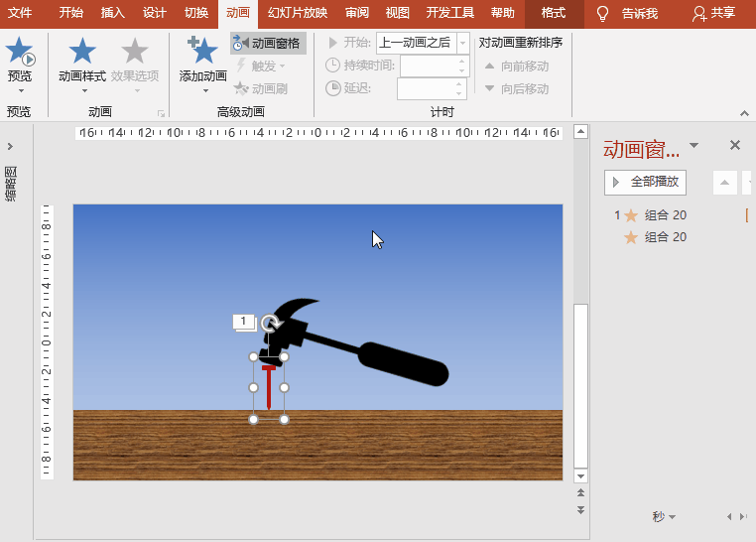Click the animation number tag 1
The width and height of the screenshot is (756, 542).
pyautogui.click(x=243, y=322)
